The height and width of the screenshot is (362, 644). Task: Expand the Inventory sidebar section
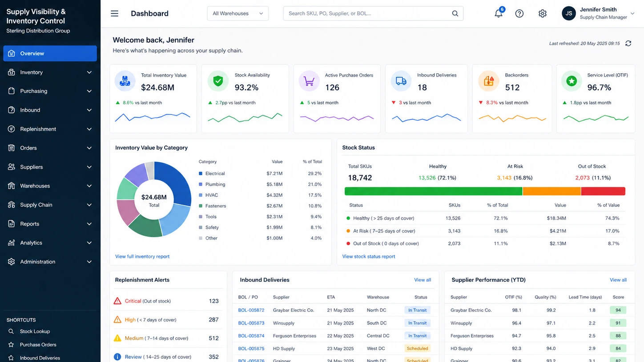50,72
